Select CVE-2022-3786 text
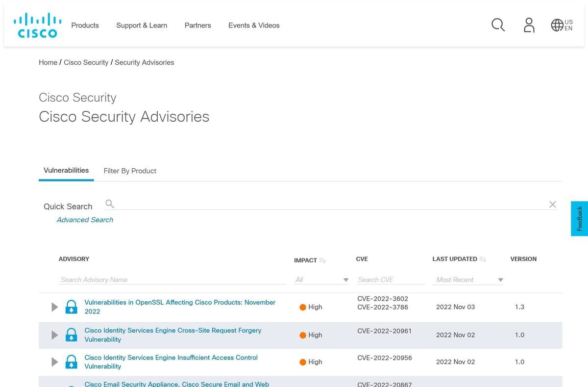The height and width of the screenshot is (387, 588). pyautogui.click(x=383, y=308)
